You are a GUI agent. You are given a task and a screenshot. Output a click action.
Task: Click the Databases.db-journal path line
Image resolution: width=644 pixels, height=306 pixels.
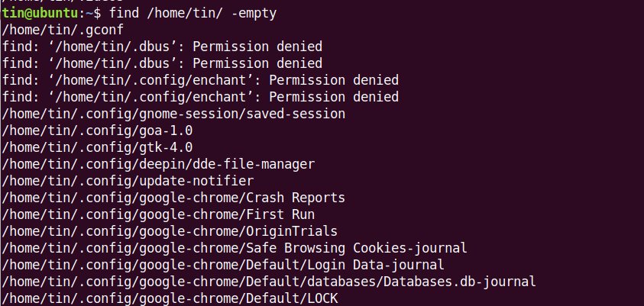[x=269, y=282]
